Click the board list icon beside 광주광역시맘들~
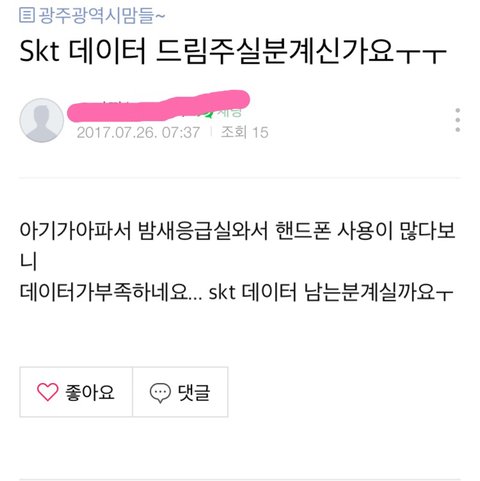Image resolution: width=480 pixels, height=481 pixels. 27,15
